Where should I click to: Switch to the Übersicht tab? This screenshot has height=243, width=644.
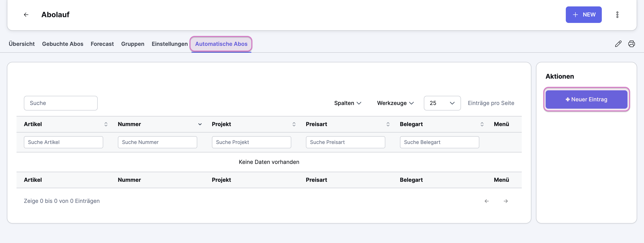point(22,44)
